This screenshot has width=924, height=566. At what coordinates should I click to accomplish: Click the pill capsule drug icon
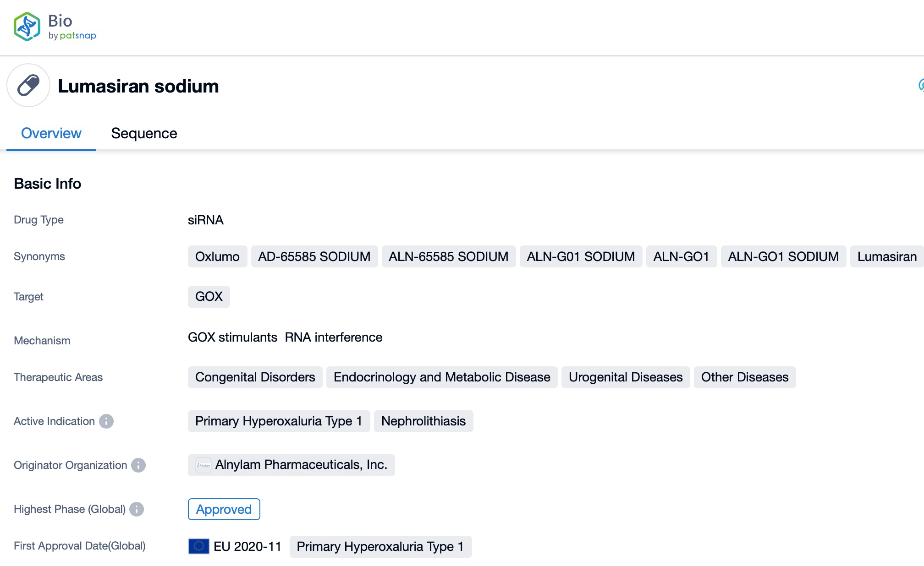pos(28,86)
